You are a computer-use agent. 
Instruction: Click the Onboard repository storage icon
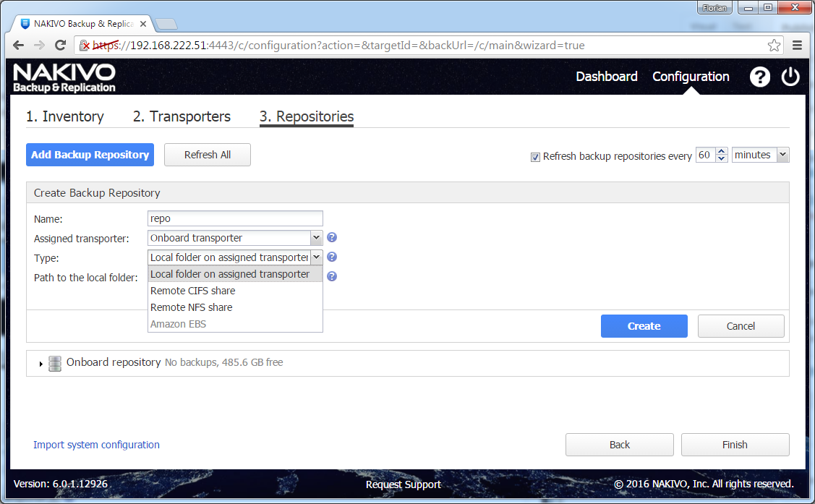coord(54,363)
